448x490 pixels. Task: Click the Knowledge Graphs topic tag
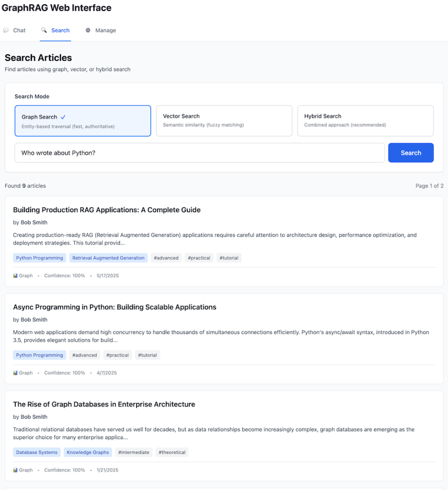[x=88, y=452]
